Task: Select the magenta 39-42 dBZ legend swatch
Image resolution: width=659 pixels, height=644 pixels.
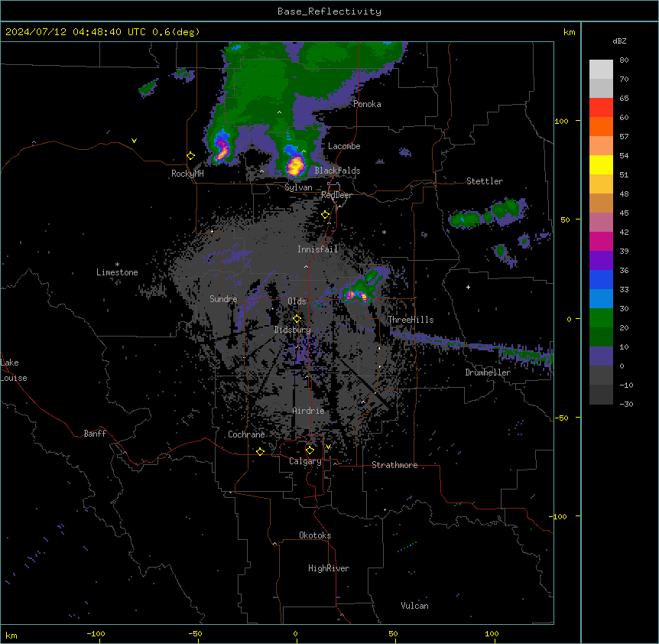Action: coord(601,241)
